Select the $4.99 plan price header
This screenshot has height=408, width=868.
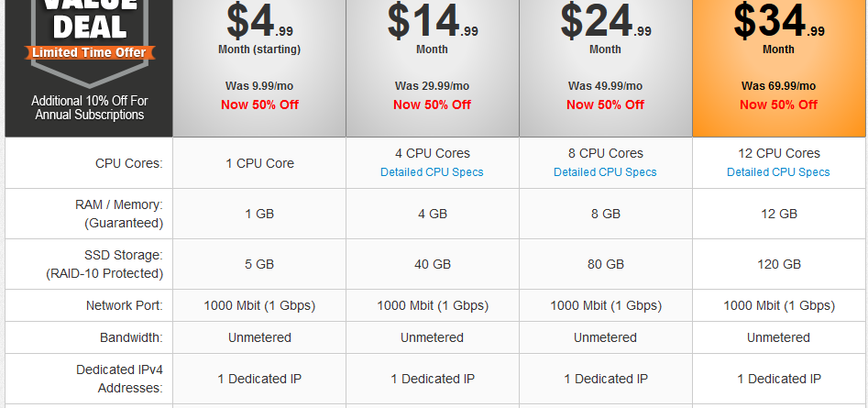pos(259,69)
